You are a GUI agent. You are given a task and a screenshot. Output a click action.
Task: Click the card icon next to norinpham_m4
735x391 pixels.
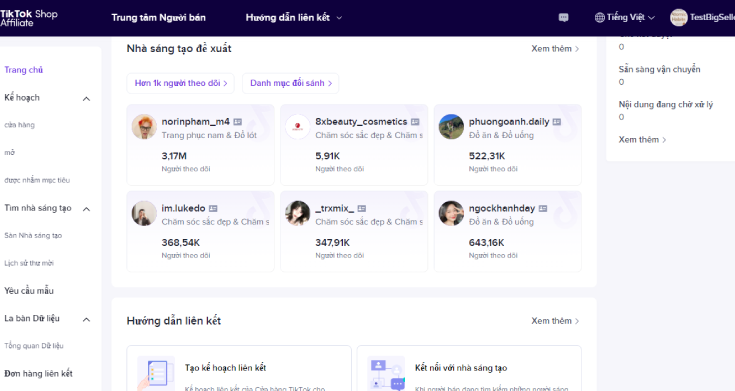click(x=238, y=122)
